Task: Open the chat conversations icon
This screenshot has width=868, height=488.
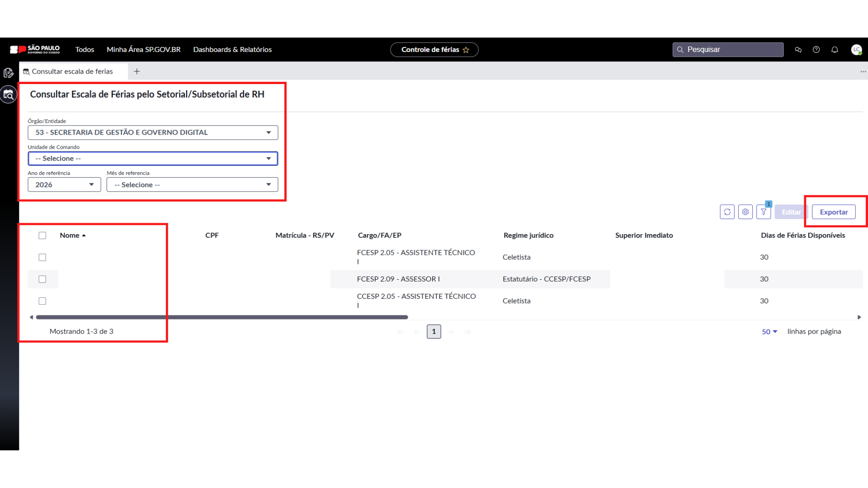Action: point(798,50)
